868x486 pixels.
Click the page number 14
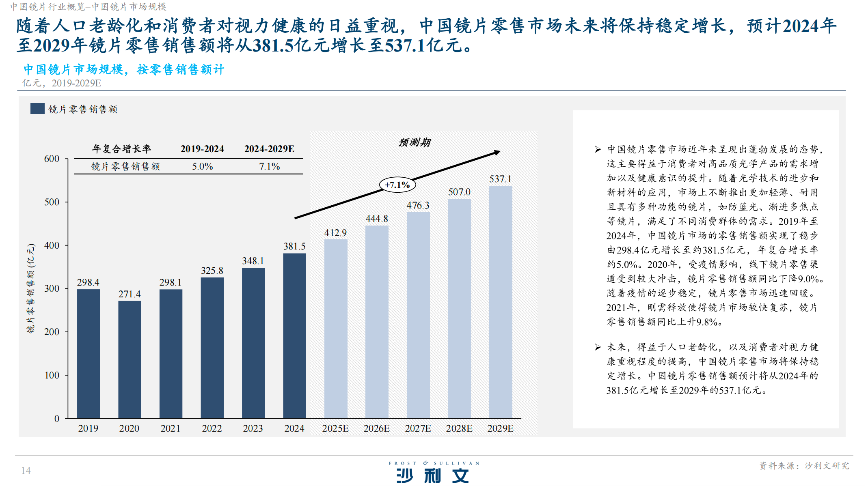26,470
